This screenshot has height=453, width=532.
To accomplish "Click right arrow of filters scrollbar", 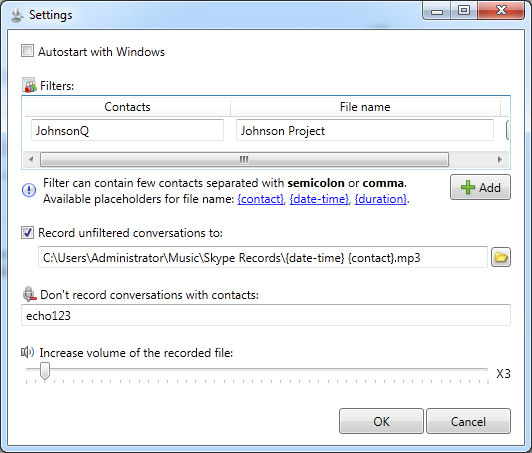I will (x=499, y=159).
